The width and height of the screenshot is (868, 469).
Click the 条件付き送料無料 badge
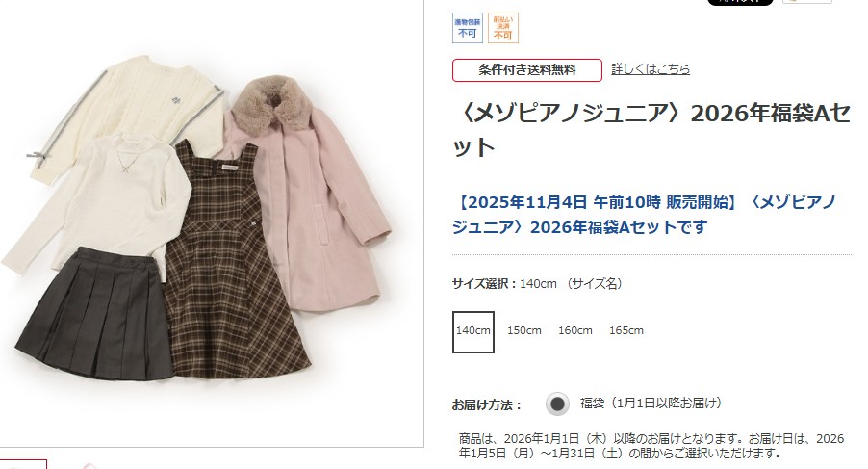[x=527, y=70]
